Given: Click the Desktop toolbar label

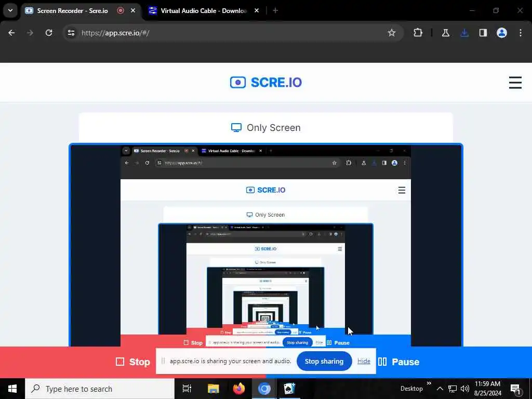Looking at the screenshot, I should pos(411,389).
